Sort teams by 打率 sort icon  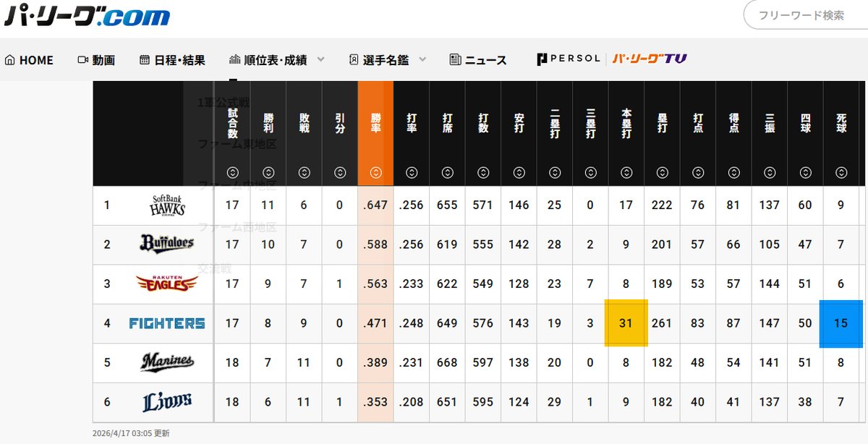pyautogui.click(x=412, y=173)
